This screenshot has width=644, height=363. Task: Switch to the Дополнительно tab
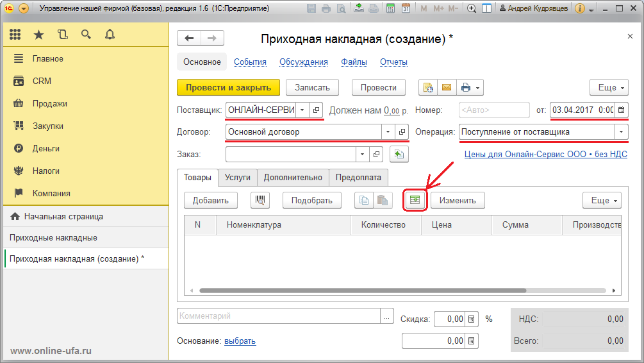click(293, 177)
